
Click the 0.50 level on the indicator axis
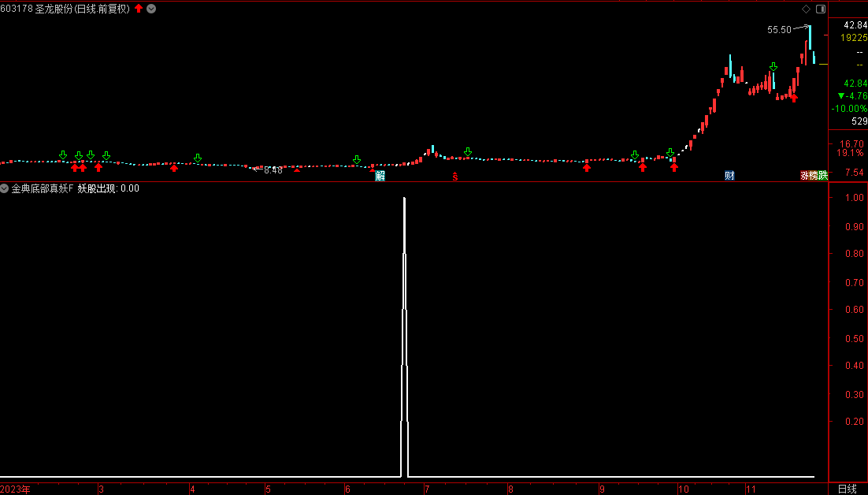[854, 338]
